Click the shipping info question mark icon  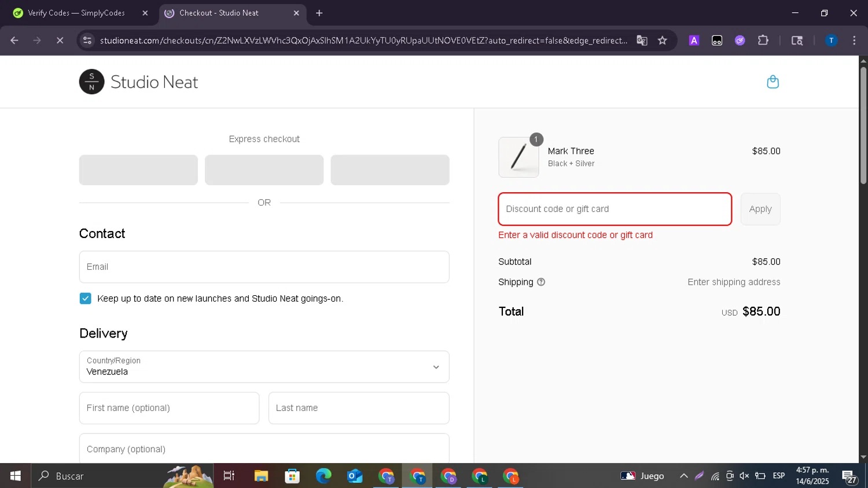(x=541, y=282)
